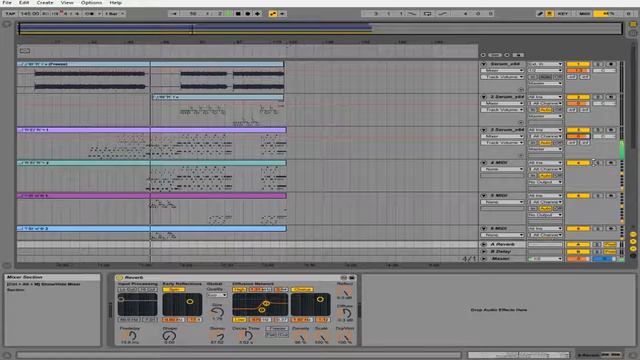Open the Options menu

91,2
